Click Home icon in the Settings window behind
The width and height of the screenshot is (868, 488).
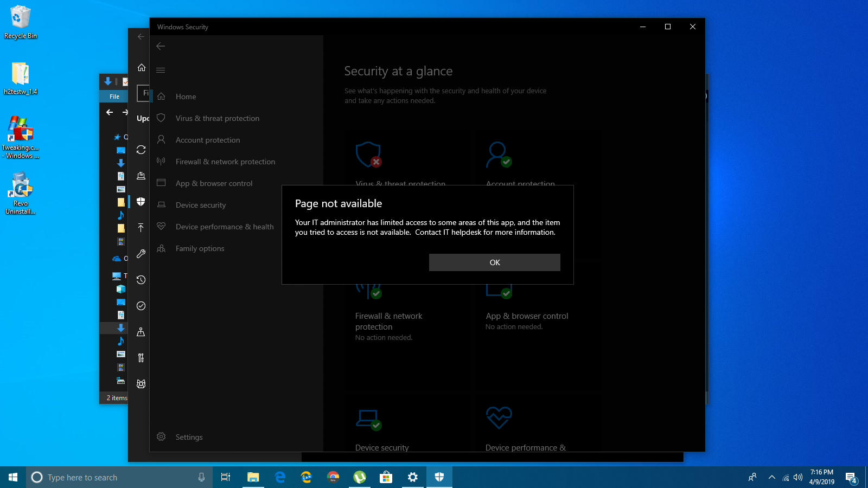(141, 68)
